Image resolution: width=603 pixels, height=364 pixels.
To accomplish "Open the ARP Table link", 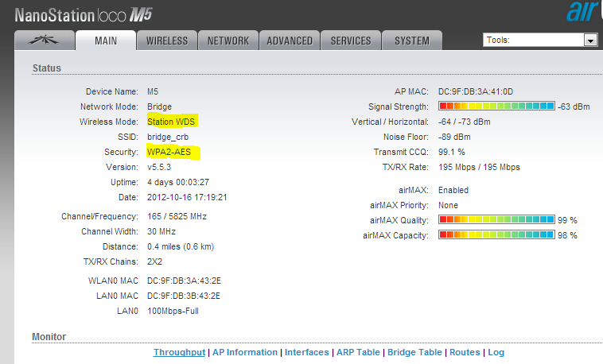I will pos(358,352).
